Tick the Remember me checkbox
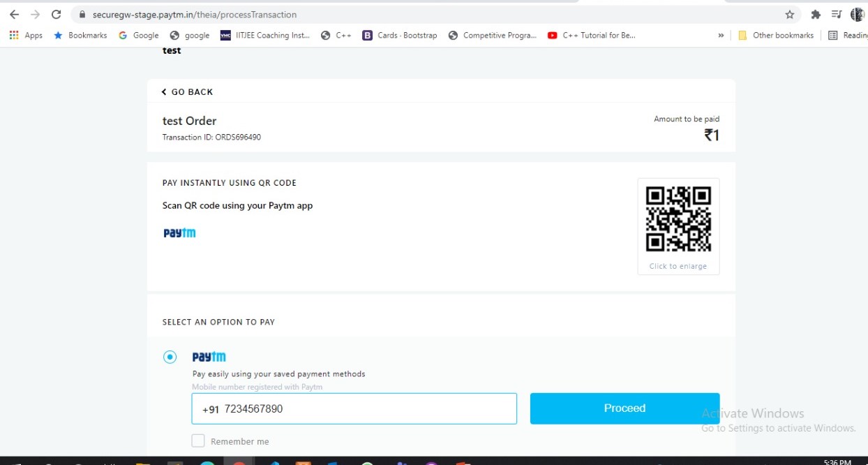The height and width of the screenshot is (465, 868). point(198,441)
